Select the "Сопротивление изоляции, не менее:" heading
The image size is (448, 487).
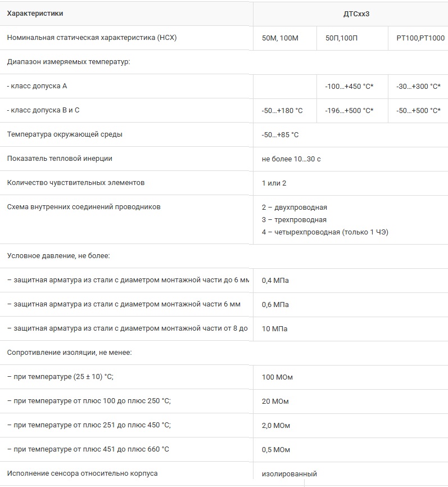tap(69, 353)
